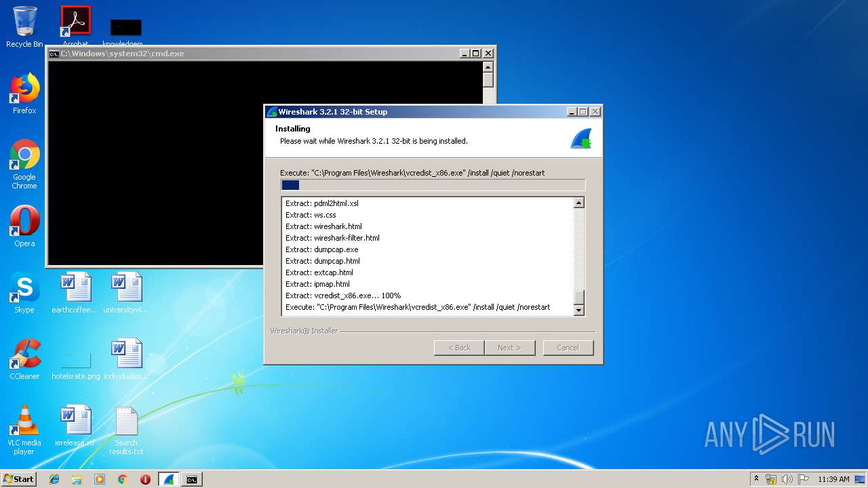Open the CCleaner desktop shortcut
Screen dimensions: 868x488
(x=24, y=359)
